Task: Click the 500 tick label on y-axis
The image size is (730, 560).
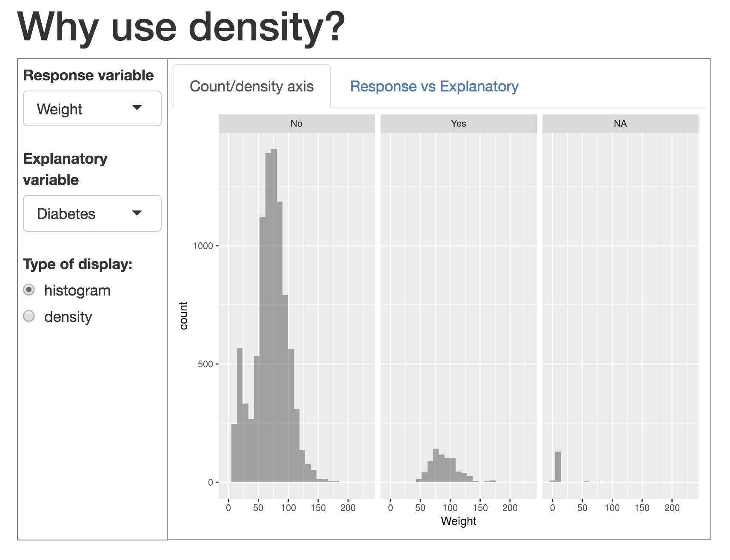Action: (205, 364)
